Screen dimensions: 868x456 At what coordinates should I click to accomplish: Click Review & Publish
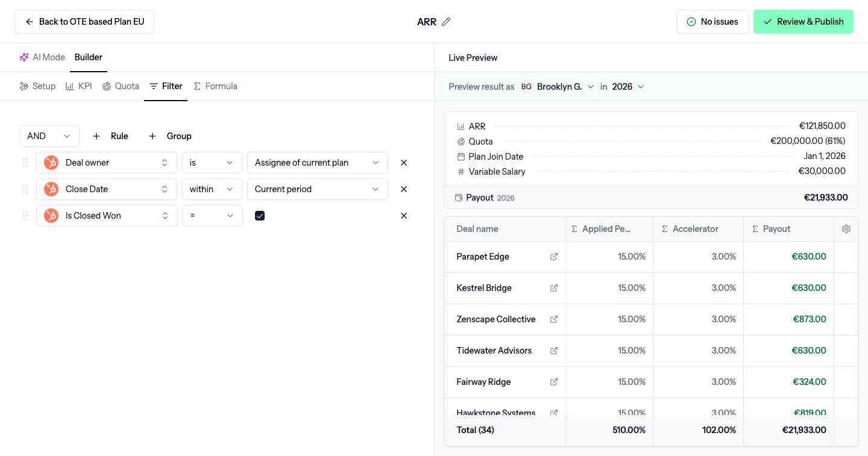pyautogui.click(x=804, y=22)
